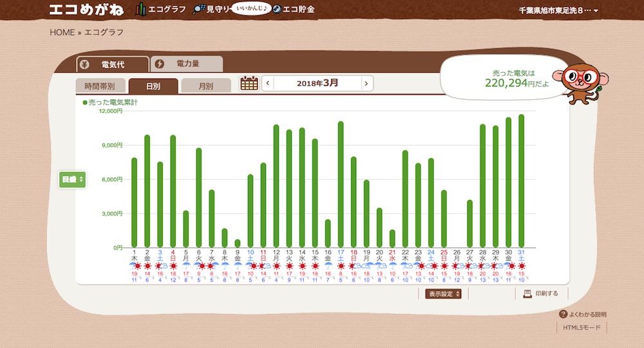Click the 3,000円 axis label
Viewport: 644px width, 348px height.
[112, 214]
